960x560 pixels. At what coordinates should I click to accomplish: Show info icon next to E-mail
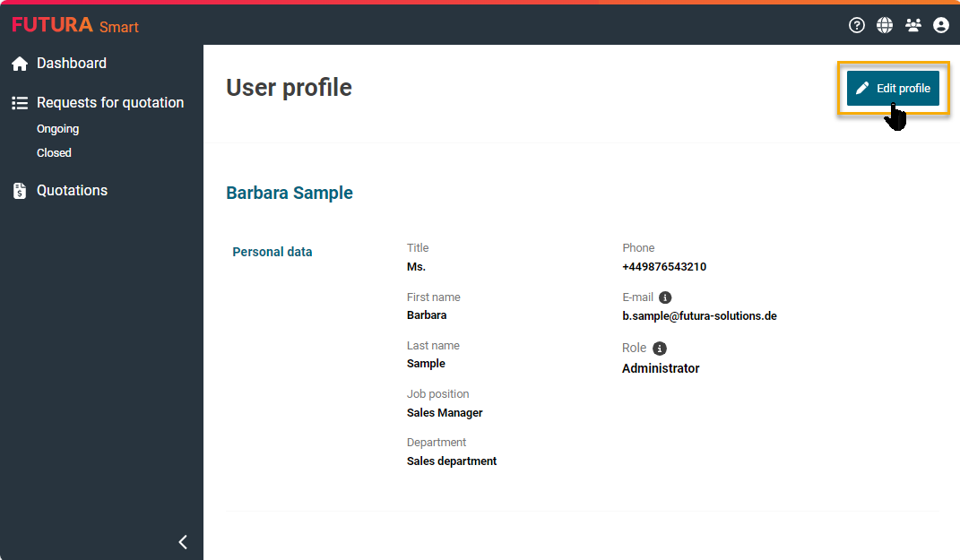(x=665, y=297)
